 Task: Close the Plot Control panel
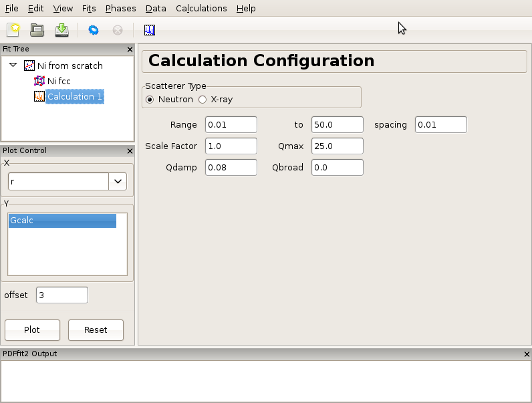tap(130, 151)
